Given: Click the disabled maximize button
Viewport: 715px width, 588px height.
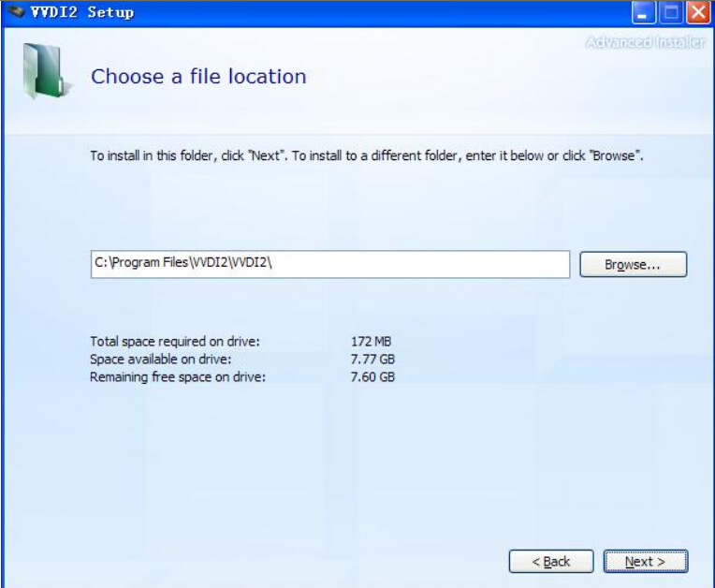Looking at the screenshot, I should point(670,12).
